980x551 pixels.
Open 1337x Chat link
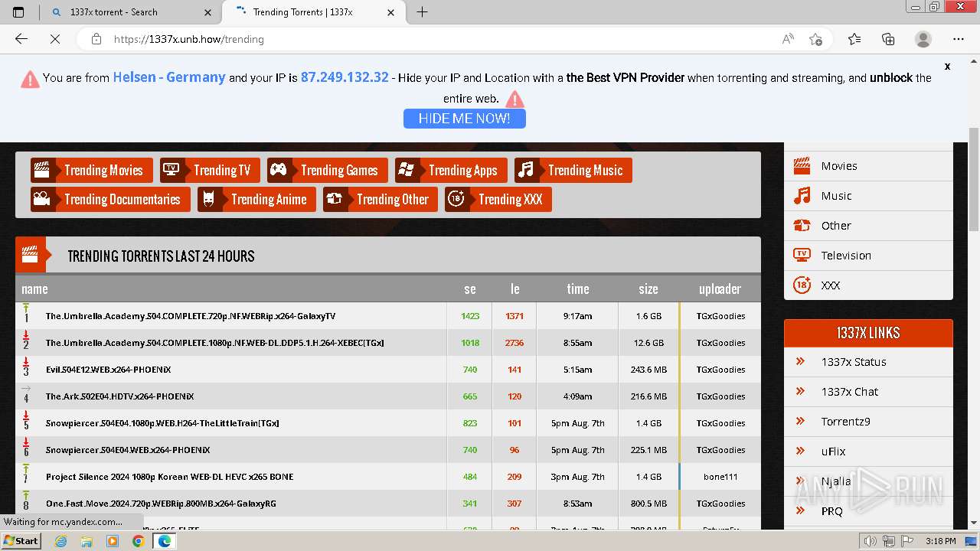pos(849,392)
